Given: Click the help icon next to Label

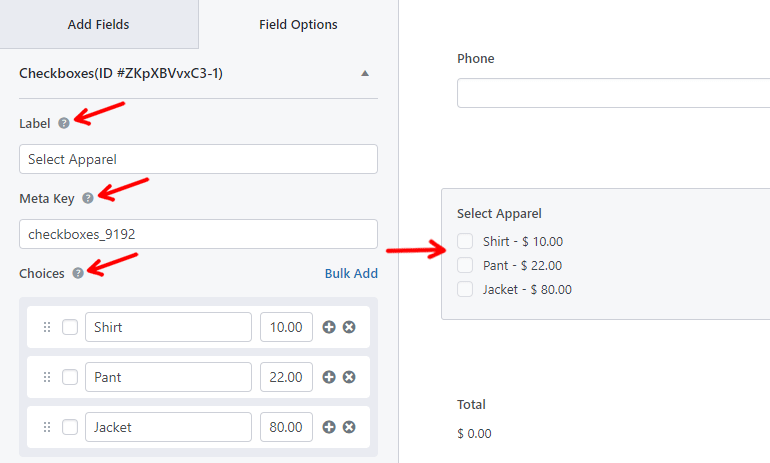Looking at the screenshot, I should coord(64,123).
